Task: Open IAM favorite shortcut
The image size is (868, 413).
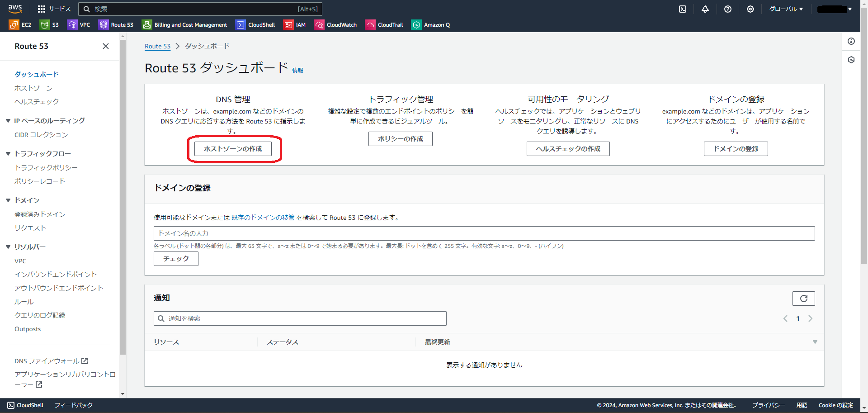Action: [x=295, y=25]
